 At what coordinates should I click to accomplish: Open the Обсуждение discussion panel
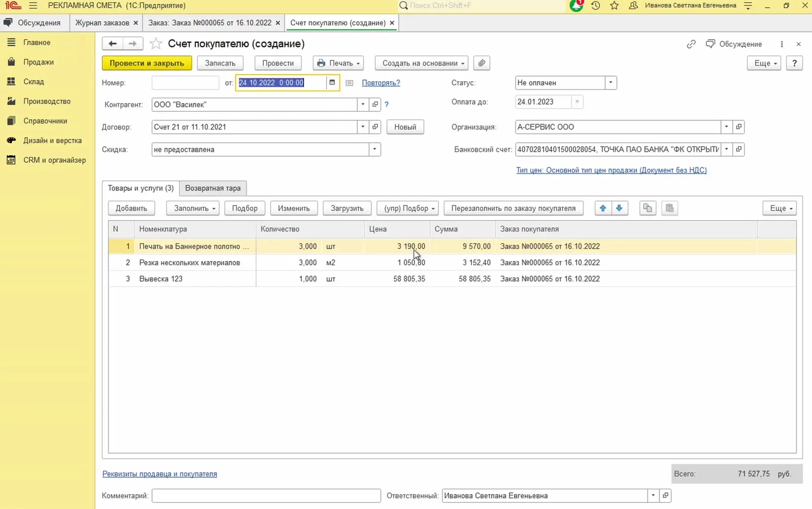pos(734,44)
